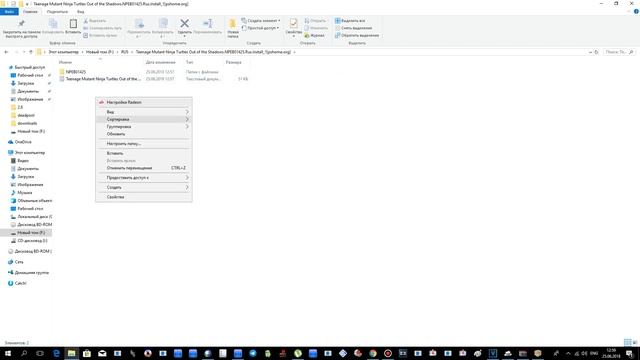Choose Отменить перемещение in context menu
640x360 pixels.
click(144, 168)
